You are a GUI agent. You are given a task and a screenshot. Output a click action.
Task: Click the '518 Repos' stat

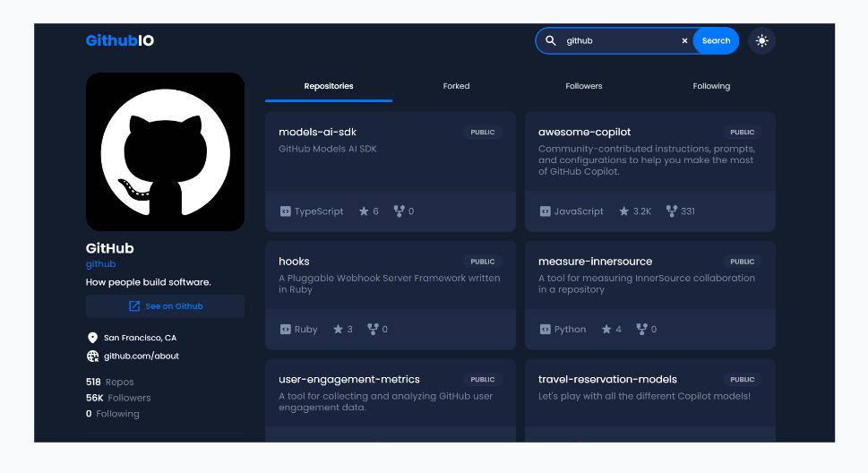click(x=109, y=383)
